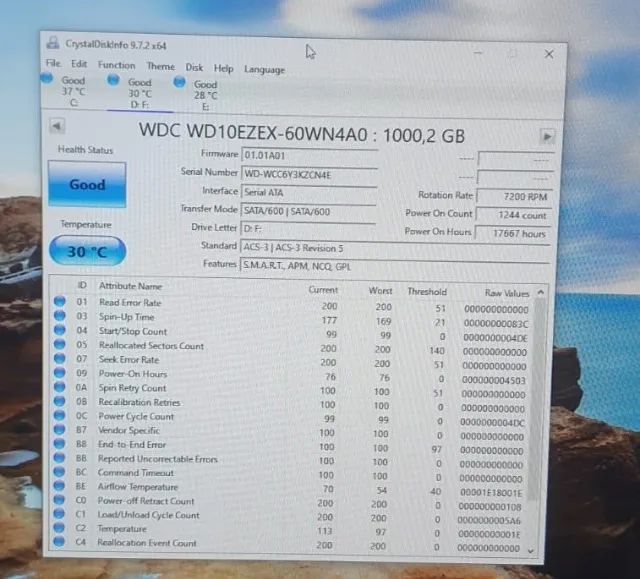The image size is (640, 579).
Task: Click the status dot for Reported Uncorrectable Errors
Action: (x=60, y=457)
